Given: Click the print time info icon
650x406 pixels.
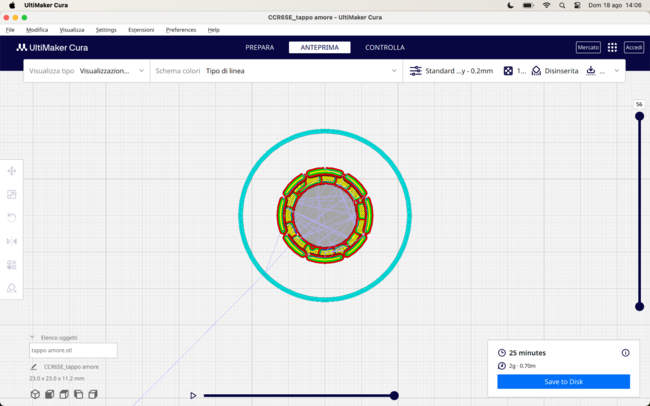Looking at the screenshot, I should click(x=625, y=353).
